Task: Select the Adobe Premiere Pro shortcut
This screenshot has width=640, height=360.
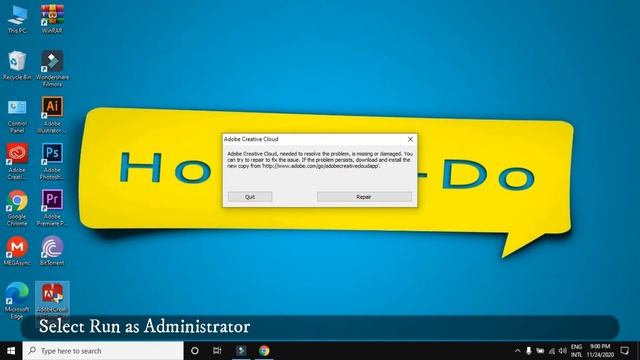Action: [52, 208]
